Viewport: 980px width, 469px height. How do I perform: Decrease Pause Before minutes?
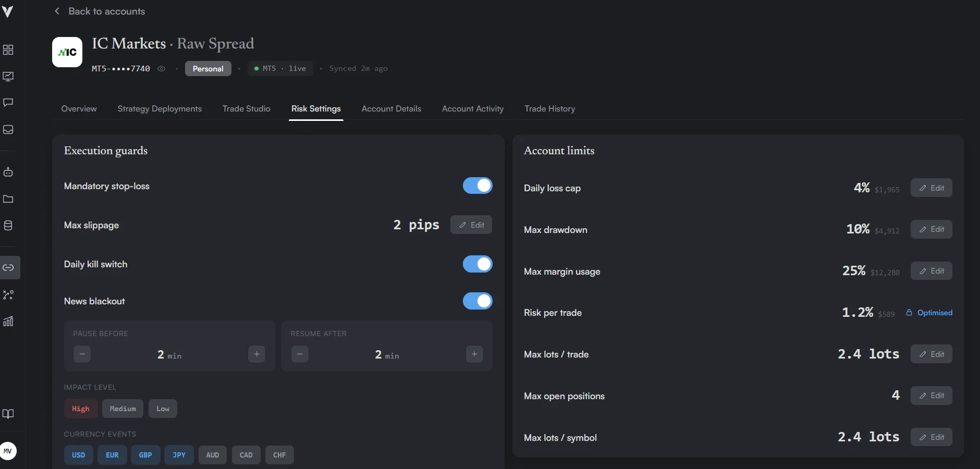(82, 354)
